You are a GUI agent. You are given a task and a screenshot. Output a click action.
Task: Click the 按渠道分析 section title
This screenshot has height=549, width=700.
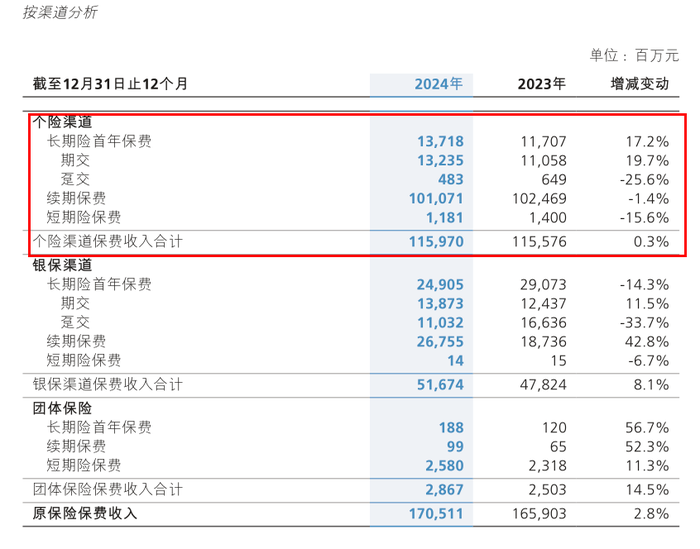[60, 13]
